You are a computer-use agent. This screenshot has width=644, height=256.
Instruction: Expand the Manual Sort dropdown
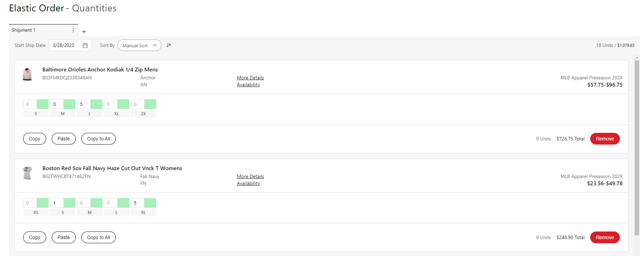click(x=139, y=46)
